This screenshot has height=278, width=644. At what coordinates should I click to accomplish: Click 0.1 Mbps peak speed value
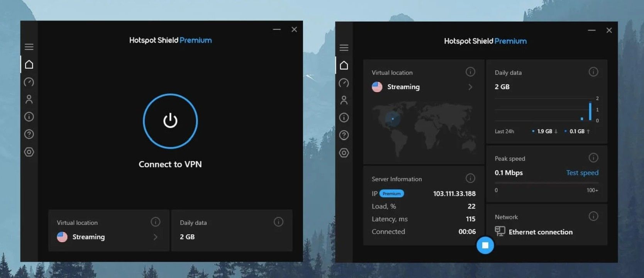pos(509,173)
